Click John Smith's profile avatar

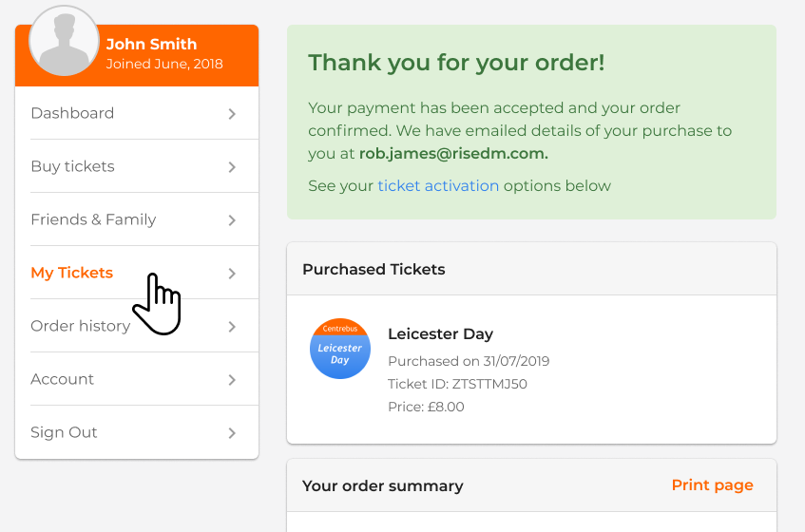(65, 41)
